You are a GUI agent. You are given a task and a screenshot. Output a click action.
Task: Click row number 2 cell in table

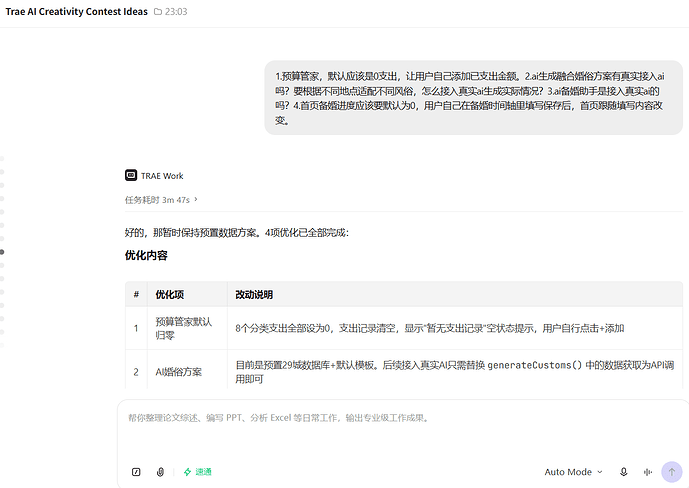coord(136,372)
